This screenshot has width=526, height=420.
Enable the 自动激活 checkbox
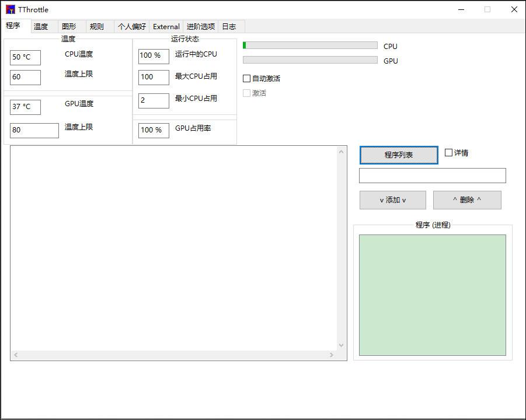(246, 78)
